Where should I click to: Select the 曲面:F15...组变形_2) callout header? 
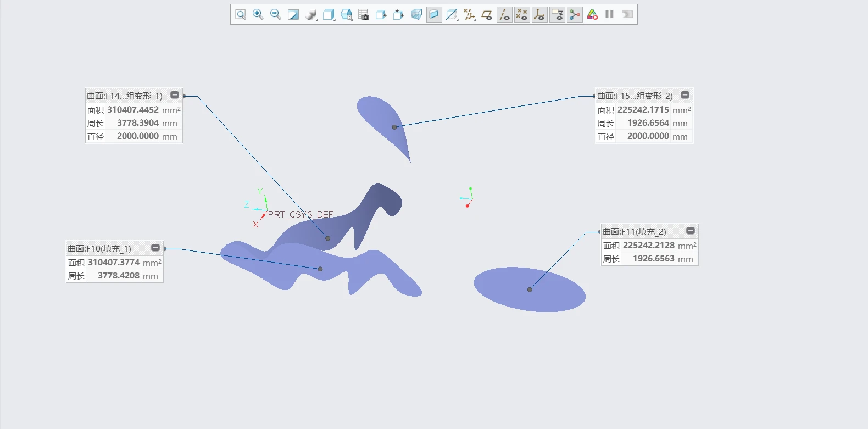tap(635, 96)
